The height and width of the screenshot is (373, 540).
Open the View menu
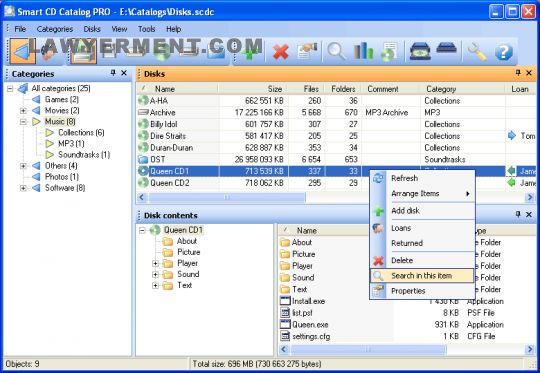point(119,29)
